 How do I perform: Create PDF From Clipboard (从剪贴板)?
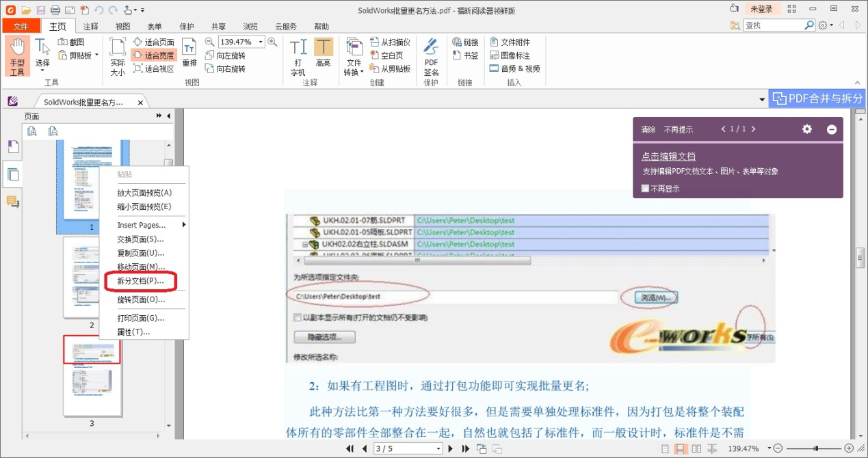coord(390,68)
